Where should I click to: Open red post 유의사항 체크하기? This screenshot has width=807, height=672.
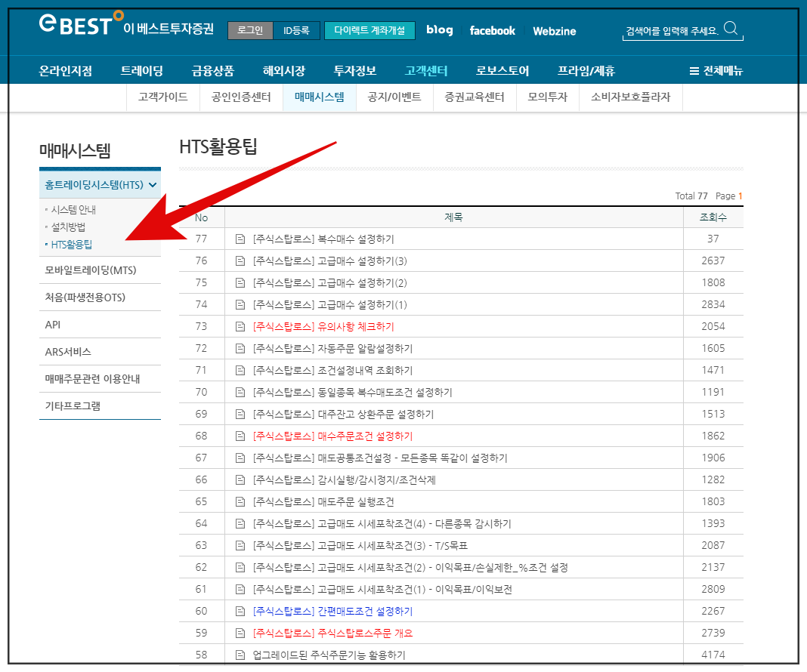point(323,326)
